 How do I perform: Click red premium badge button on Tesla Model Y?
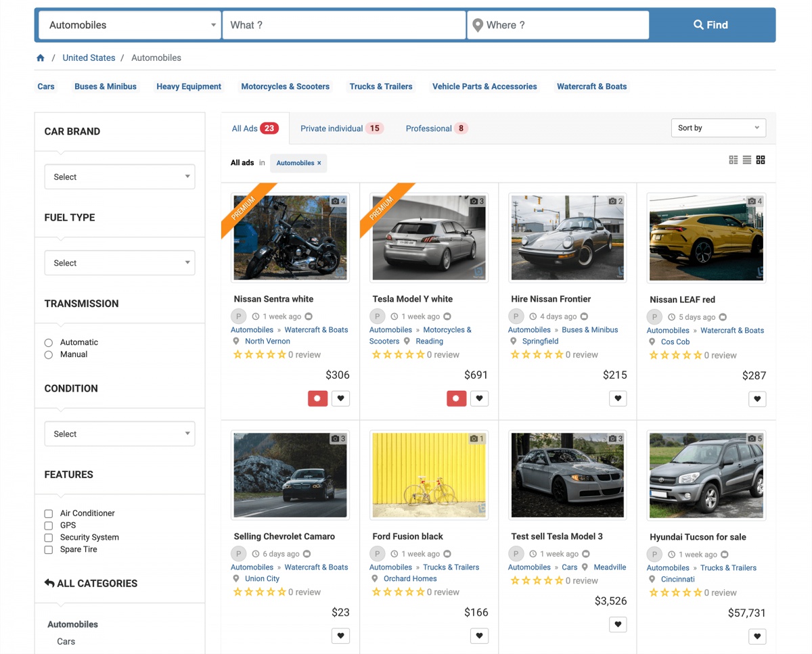[x=456, y=398]
